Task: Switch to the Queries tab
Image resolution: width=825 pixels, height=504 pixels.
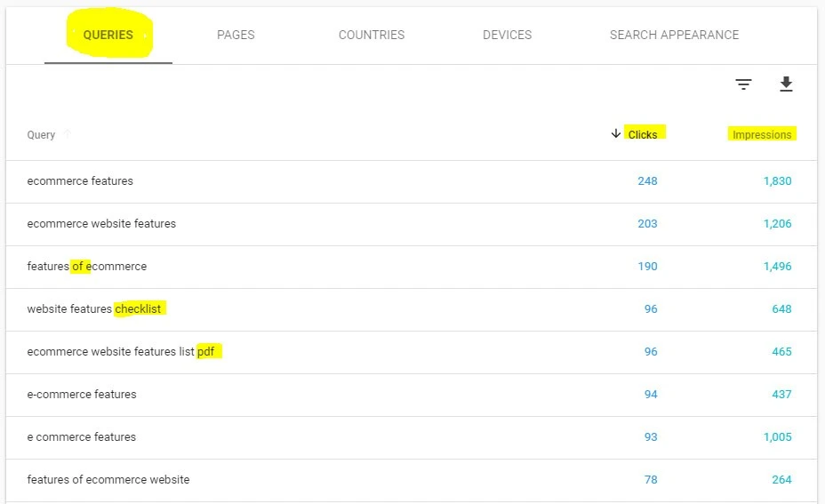Action: (x=108, y=35)
